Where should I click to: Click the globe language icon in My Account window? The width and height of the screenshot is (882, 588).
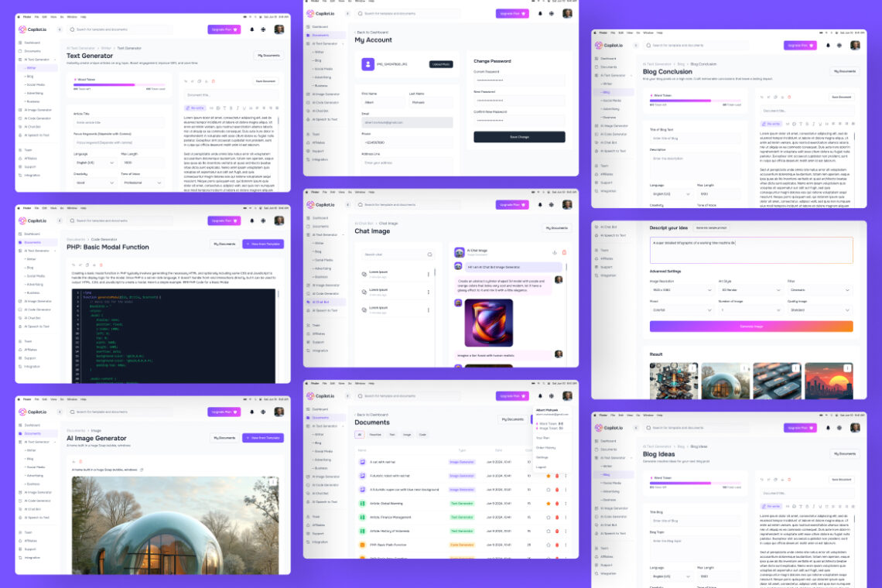click(551, 13)
